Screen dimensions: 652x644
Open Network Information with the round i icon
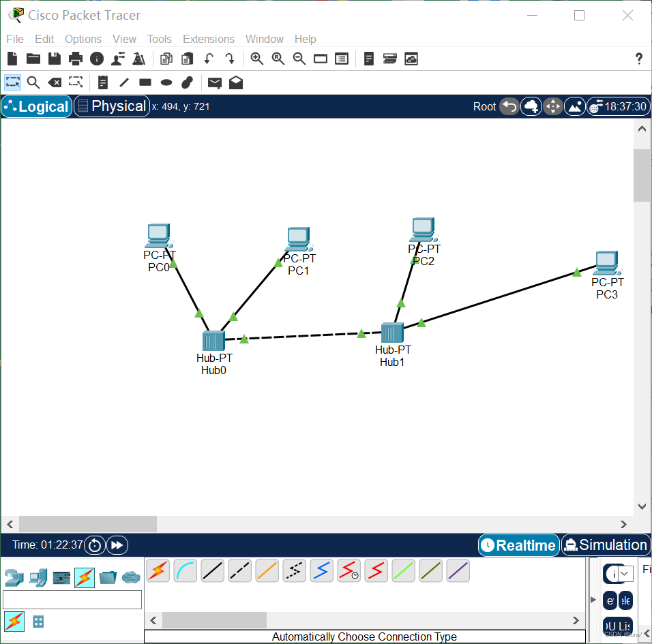point(96,59)
